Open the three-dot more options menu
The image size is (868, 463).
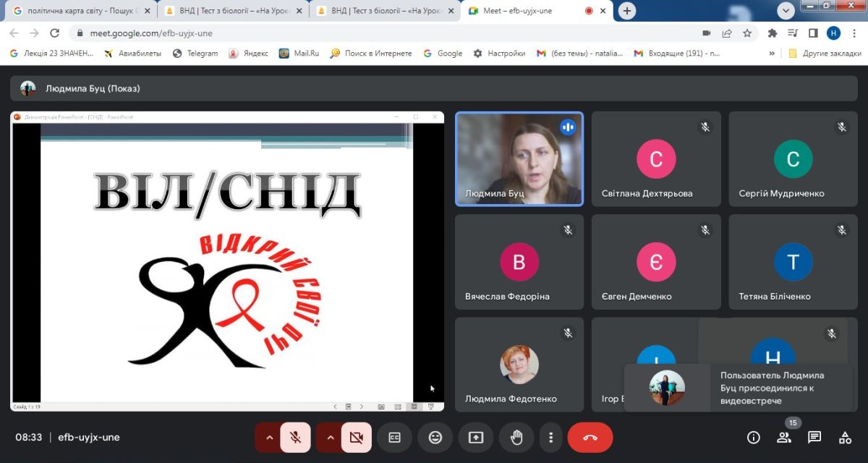pos(551,438)
